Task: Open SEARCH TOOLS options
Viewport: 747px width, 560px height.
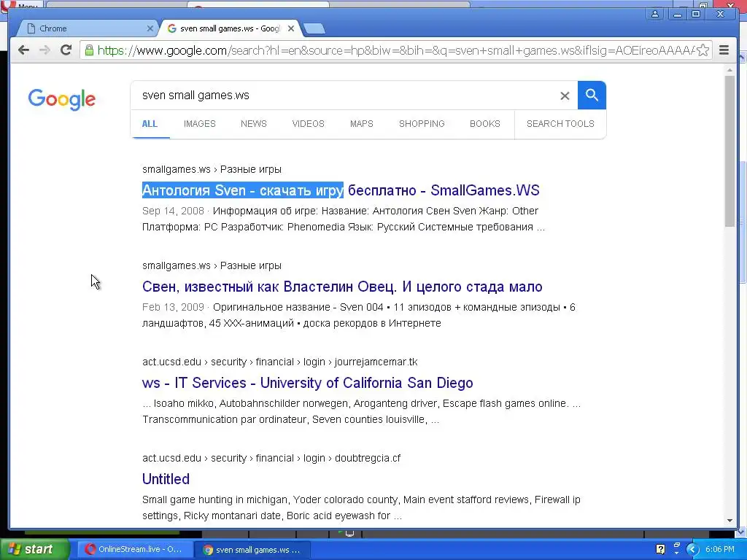Action: point(560,124)
